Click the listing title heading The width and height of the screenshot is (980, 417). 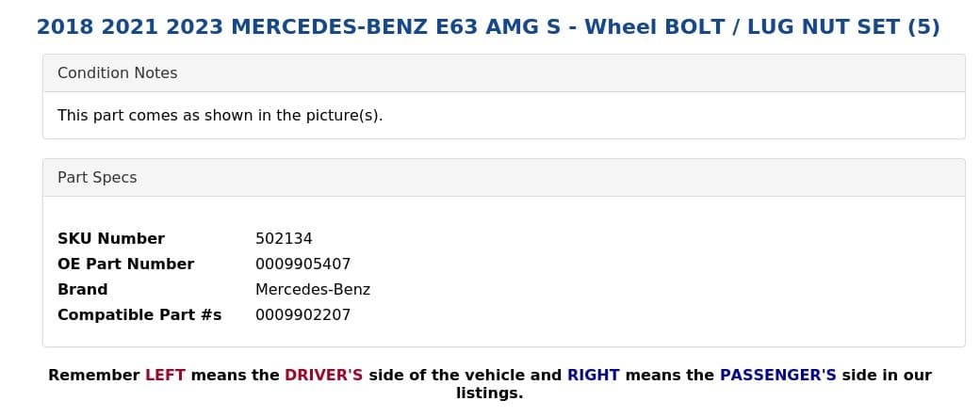point(488,27)
